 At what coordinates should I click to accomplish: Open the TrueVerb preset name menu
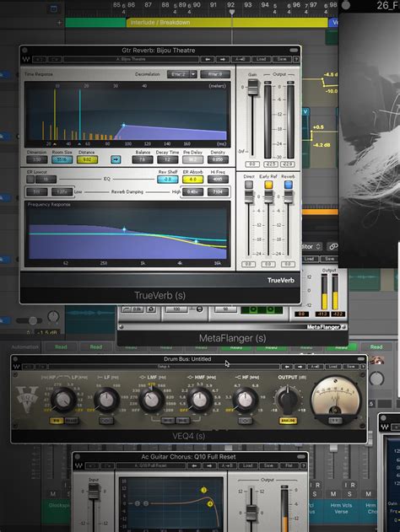[x=131, y=59]
